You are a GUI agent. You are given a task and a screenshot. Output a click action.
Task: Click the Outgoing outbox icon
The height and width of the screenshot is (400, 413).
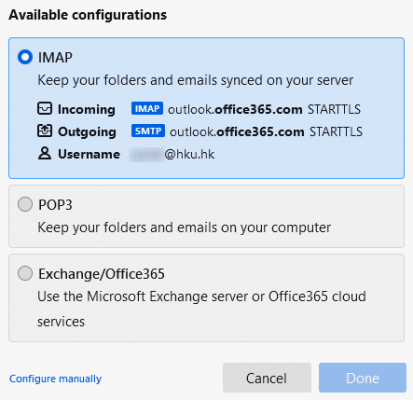[44, 131]
